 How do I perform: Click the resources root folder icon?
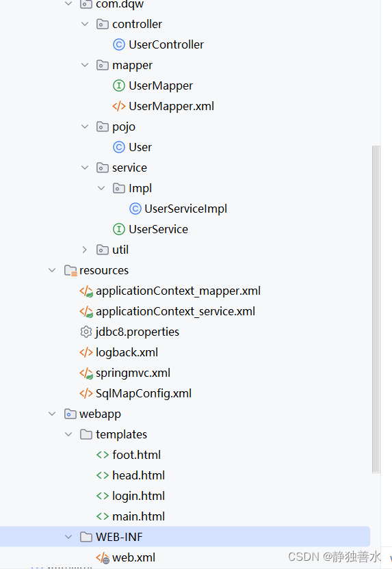[70, 270]
